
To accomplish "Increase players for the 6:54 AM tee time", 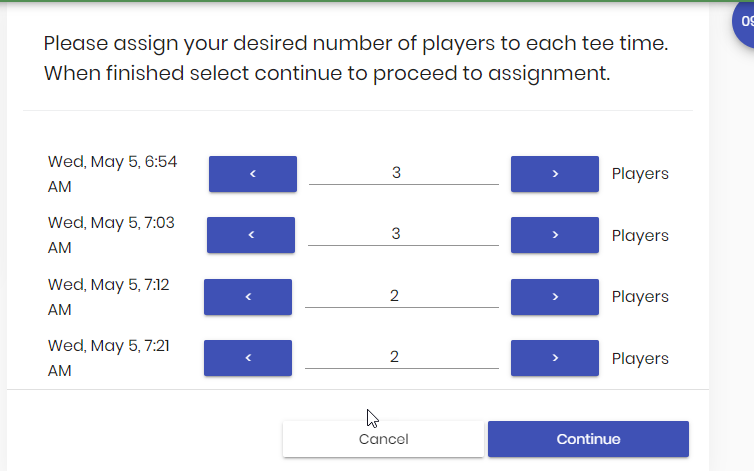I will (554, 174).
